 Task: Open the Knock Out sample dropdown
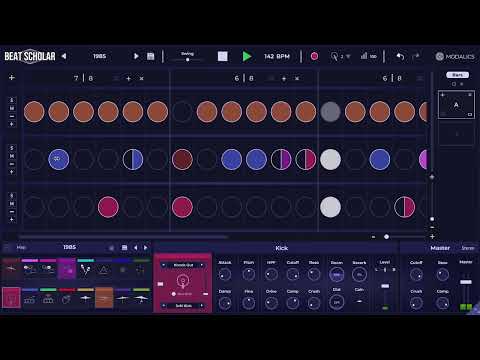click(x=183, y=265)
